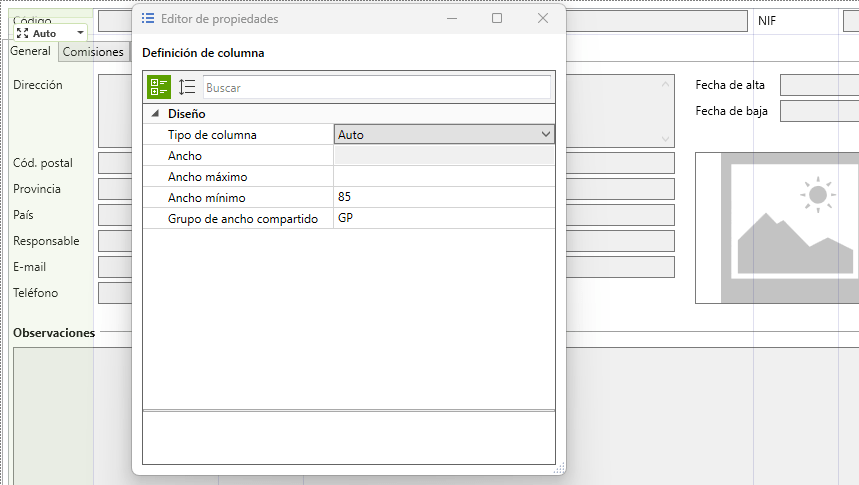This screenshot has height=485, width=859.
Task: Sort properties alphabetically
Action: point(187,87)
